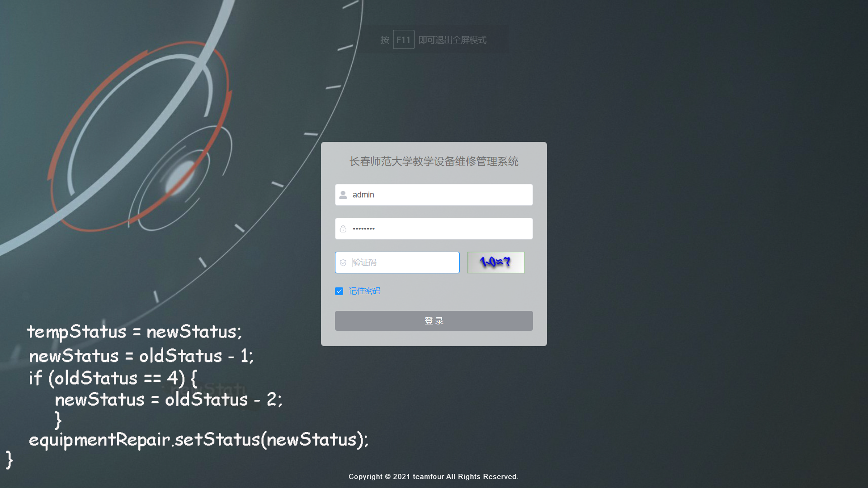Click the system title 长春师范大学教学设备维修管理系统

coord(434,162)
